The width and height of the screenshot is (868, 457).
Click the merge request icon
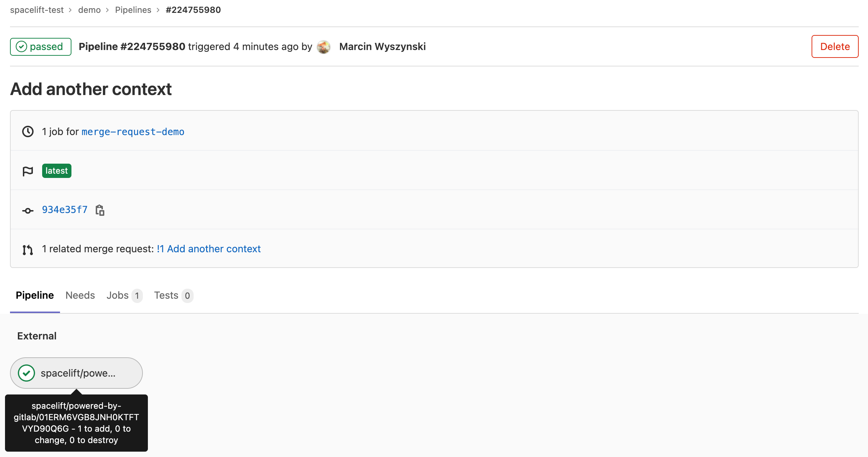[28, 249]
